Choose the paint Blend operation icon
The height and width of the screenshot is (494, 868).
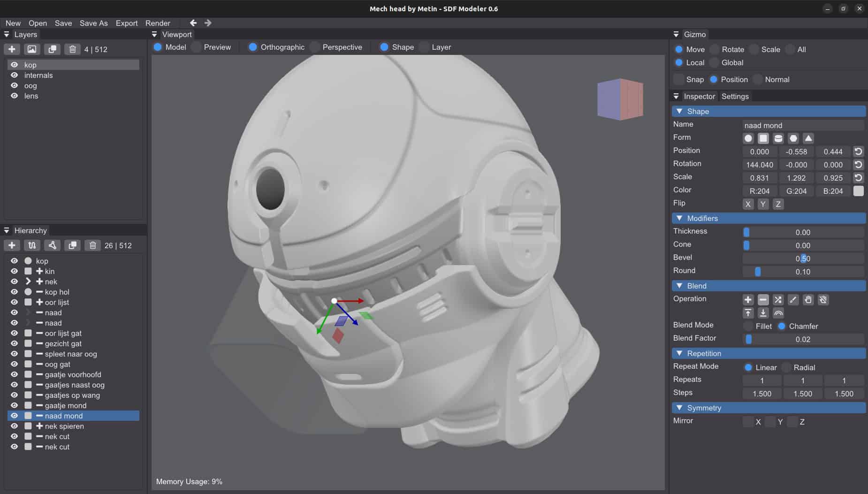(792, 300)
